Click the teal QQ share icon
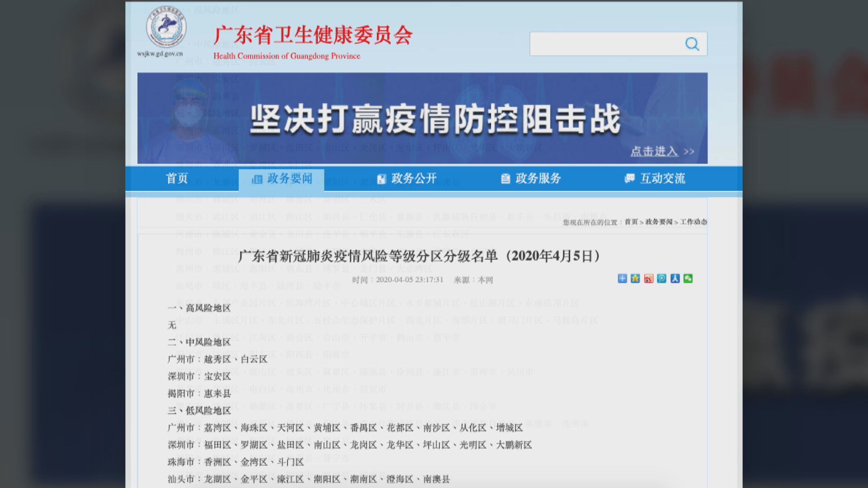The image size is (868, 488). (x=662, y=279)
